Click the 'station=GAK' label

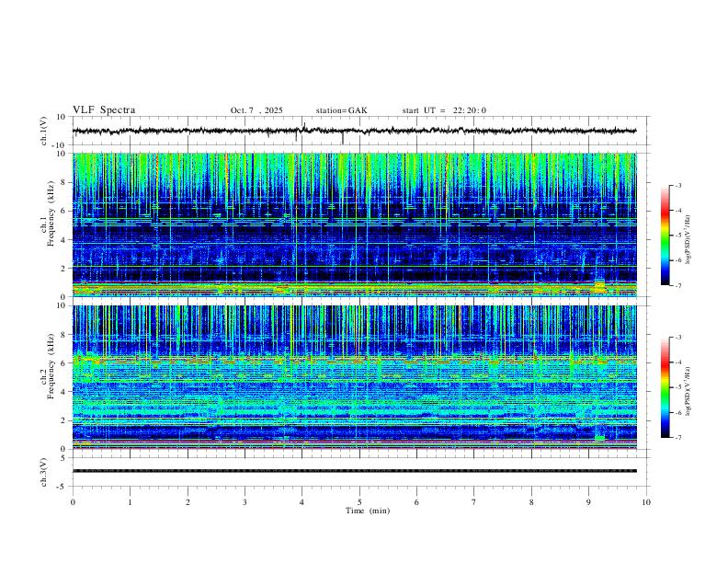pos(341,110)
